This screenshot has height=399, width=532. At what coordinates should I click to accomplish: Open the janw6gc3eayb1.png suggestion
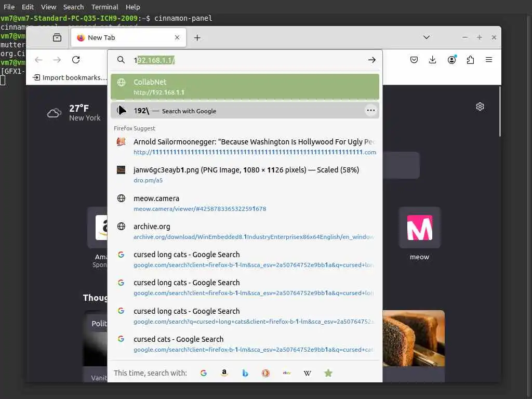245,175
